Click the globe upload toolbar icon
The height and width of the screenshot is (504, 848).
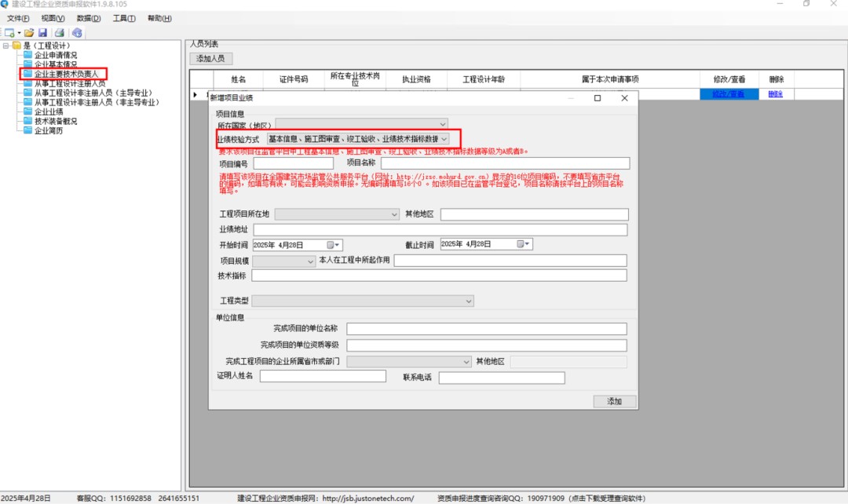(77, 33)
